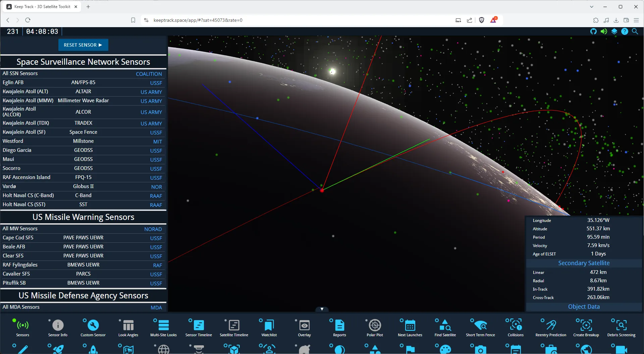The width and height of the screenshot is (644, 354).
Task: Open the Reentry Prediction tool
Action: pyautogui.click(x=551, y=328)
